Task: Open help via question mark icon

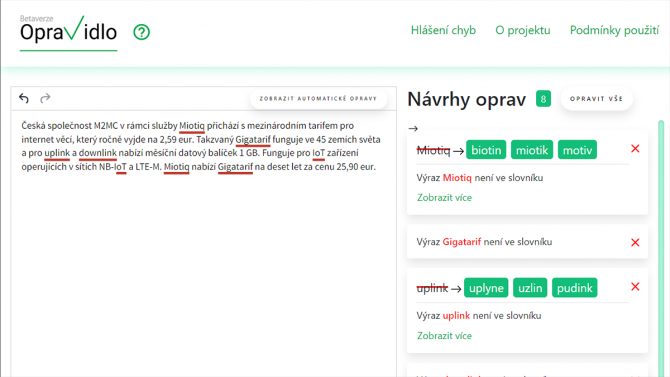Action: point(141,32)
